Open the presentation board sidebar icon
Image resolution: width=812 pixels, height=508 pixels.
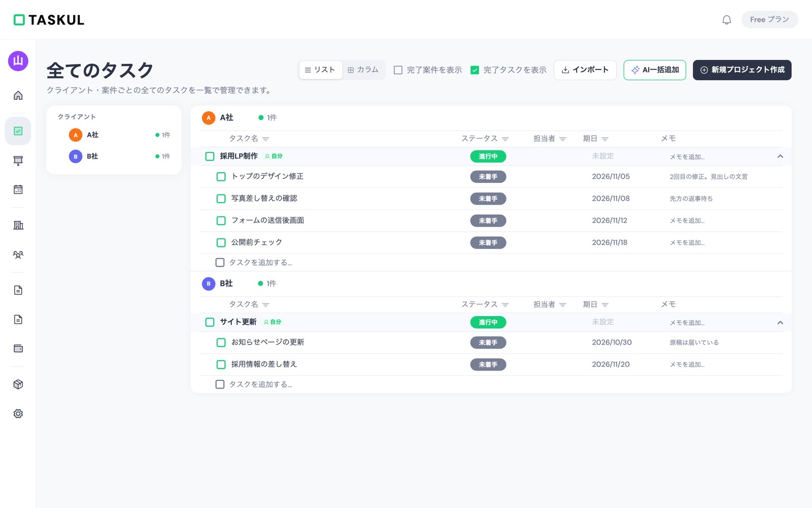click(x=18, y=161)
